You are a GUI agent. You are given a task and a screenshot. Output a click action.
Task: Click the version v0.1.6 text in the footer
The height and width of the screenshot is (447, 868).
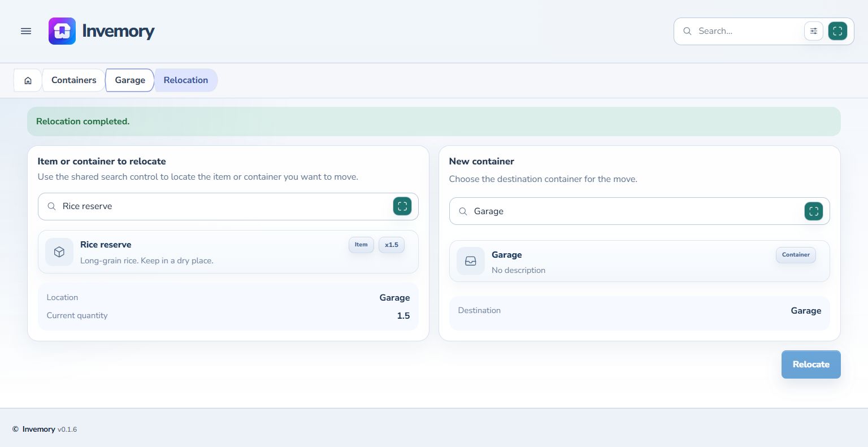pos(67,429)
